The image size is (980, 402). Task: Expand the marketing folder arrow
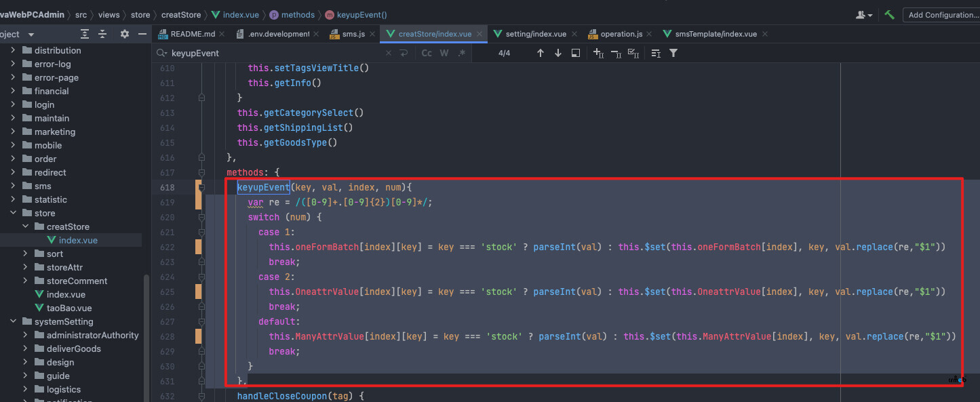(13, 132)
